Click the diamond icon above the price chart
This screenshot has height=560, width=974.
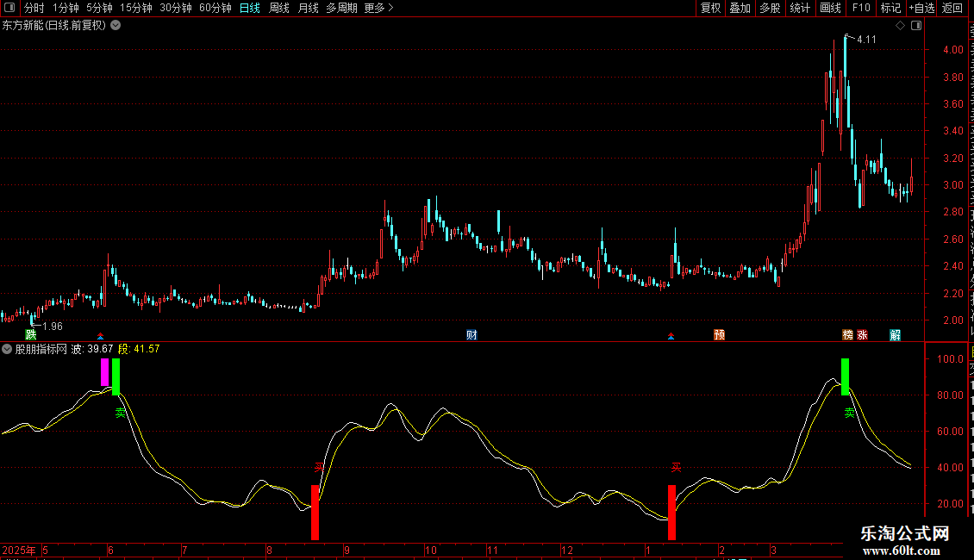(900, 26)
